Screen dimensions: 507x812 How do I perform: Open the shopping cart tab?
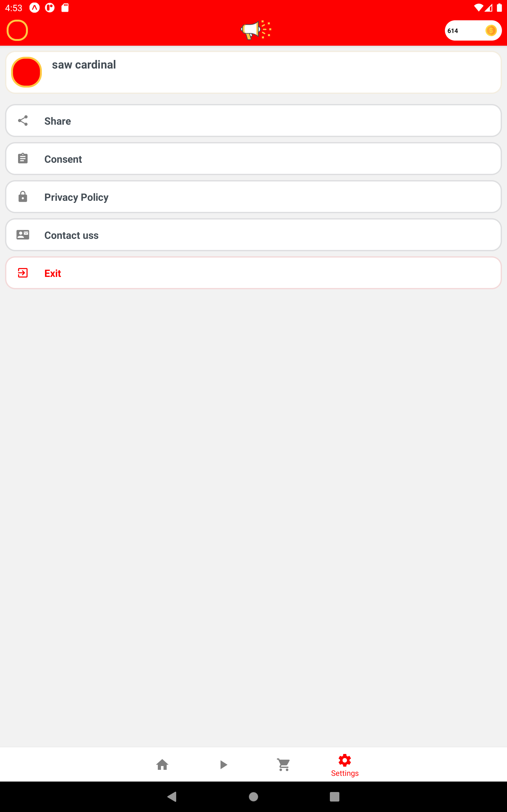(284, 764)
